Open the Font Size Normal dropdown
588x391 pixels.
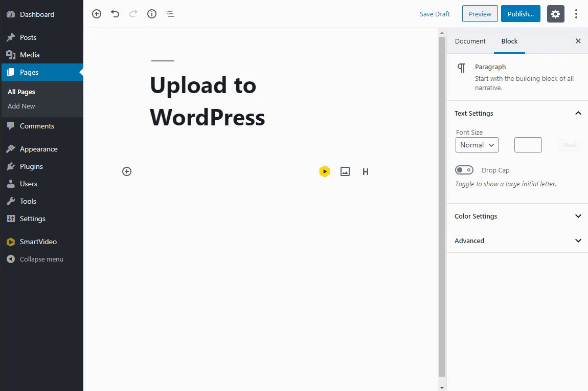[477, 145]
